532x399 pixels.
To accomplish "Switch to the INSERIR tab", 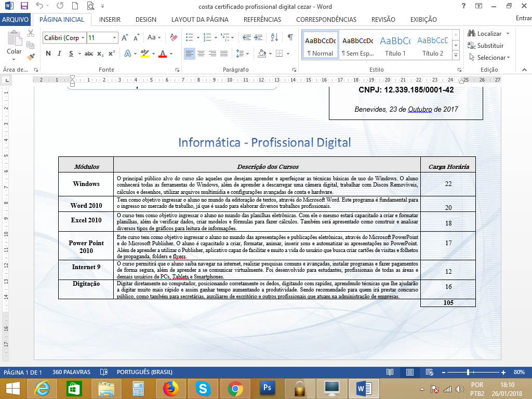I will click(110, 20).
